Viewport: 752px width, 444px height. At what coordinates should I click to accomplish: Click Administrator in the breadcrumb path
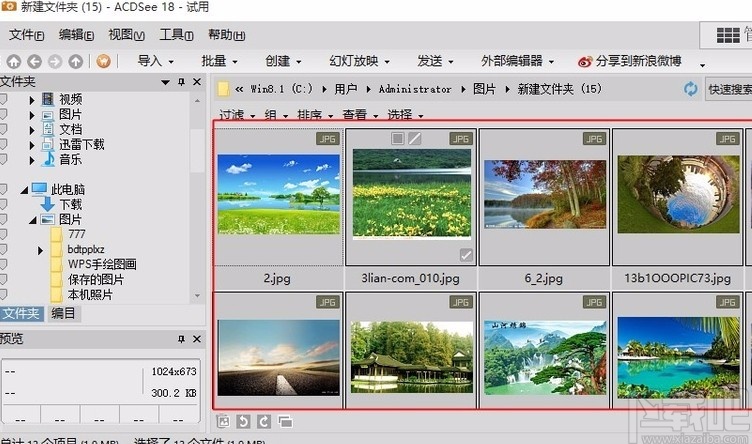(415, 89)
